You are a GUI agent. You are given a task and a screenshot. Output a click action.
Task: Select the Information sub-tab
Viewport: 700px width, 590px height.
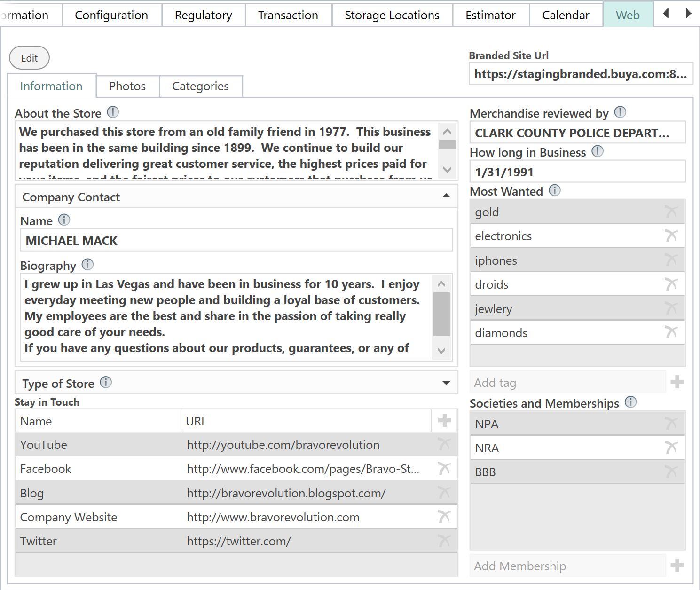[x=51, y=86]
